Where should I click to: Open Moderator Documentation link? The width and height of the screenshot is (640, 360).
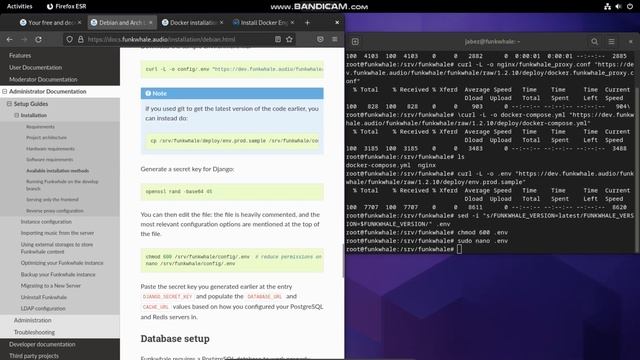click(x=43, y=80)
